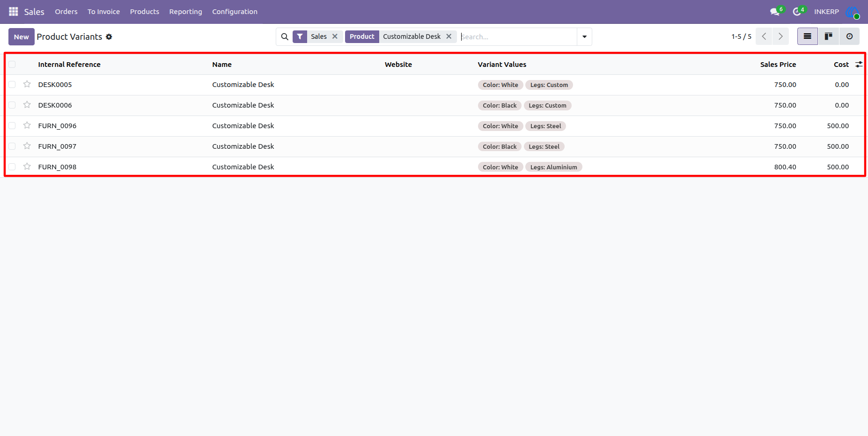
Task: Open the Orders menu
Action: (x=66, y=12)
